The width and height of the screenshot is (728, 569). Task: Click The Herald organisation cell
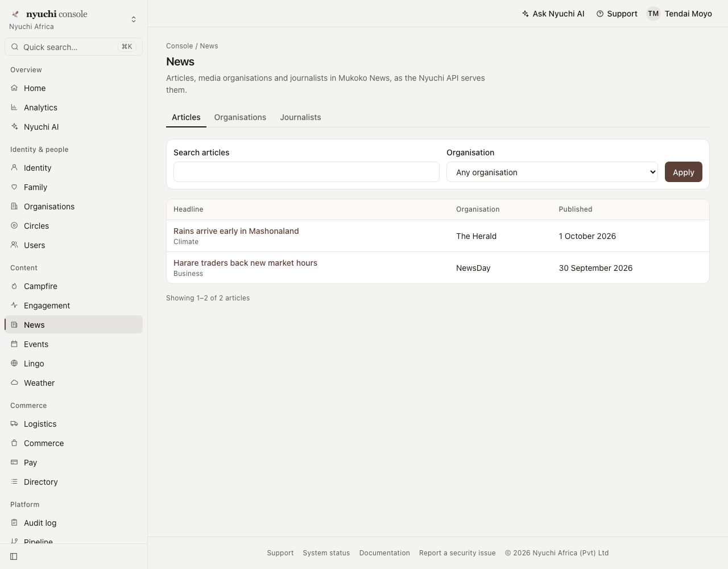coord(476,236)
